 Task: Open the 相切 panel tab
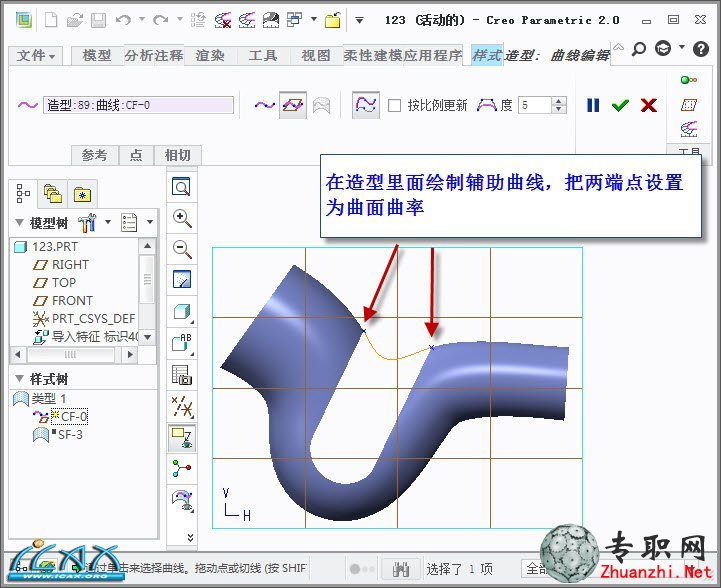(177, 155)
